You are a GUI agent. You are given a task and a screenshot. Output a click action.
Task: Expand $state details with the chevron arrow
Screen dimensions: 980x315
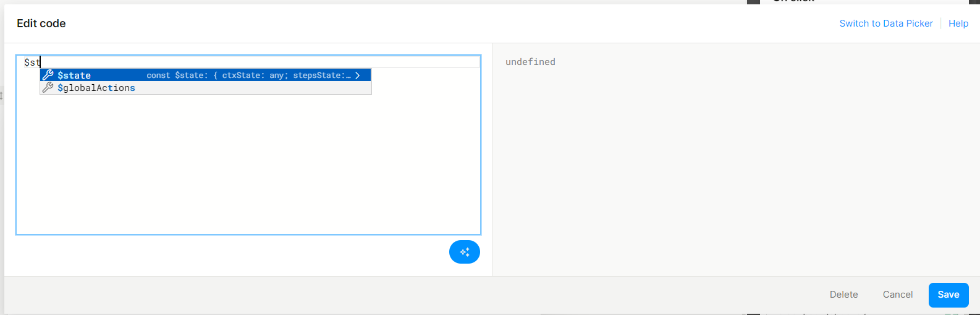point(358,76)
